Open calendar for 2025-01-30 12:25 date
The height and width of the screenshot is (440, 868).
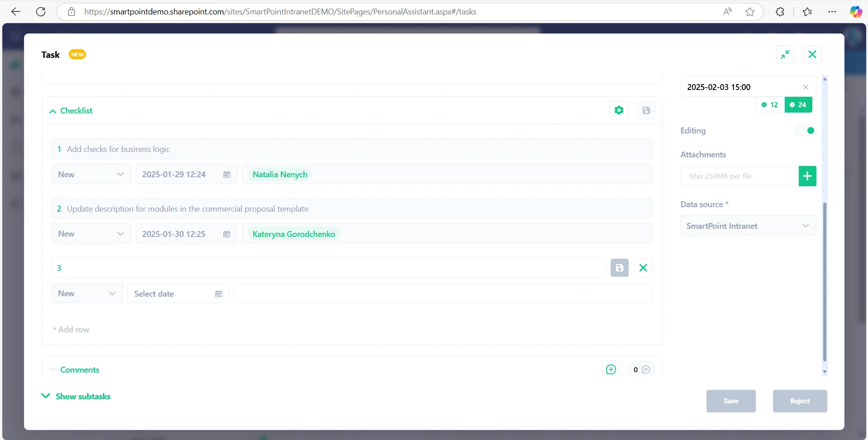pyautogui.click(x=227, y=234)
